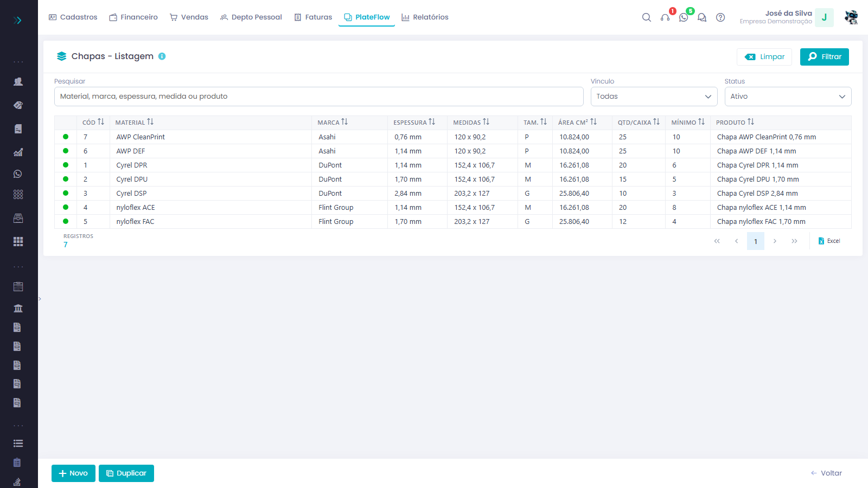Open José da Silva user profile
The height and width of the screenshot is (488, 868).
pos(786,17)
